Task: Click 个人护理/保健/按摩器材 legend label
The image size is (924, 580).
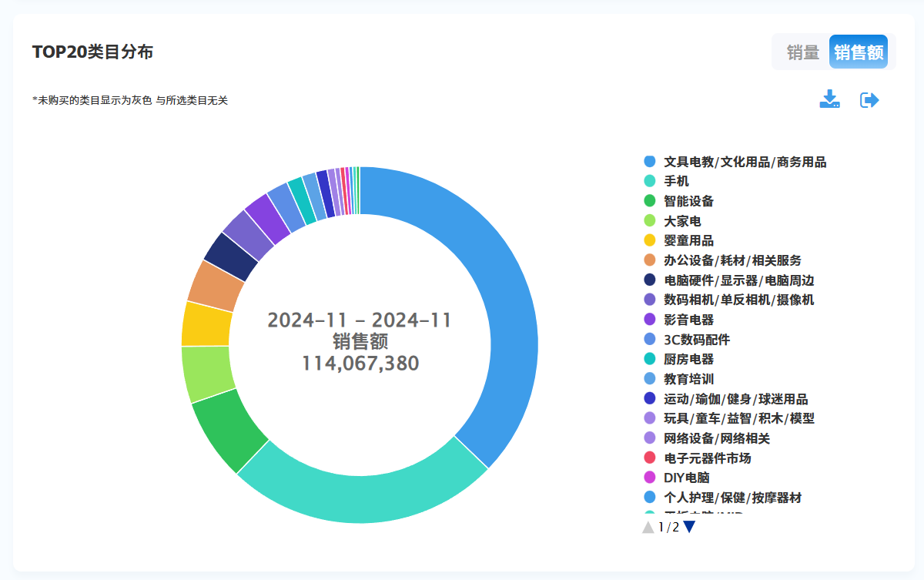Action: (x=733, y=498)
